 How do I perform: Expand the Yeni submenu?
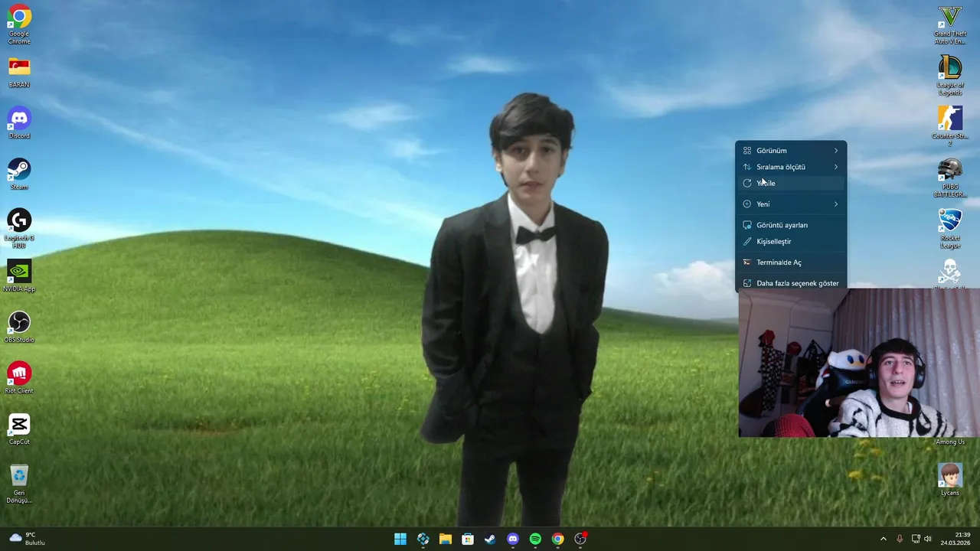[x=791, y=204]
